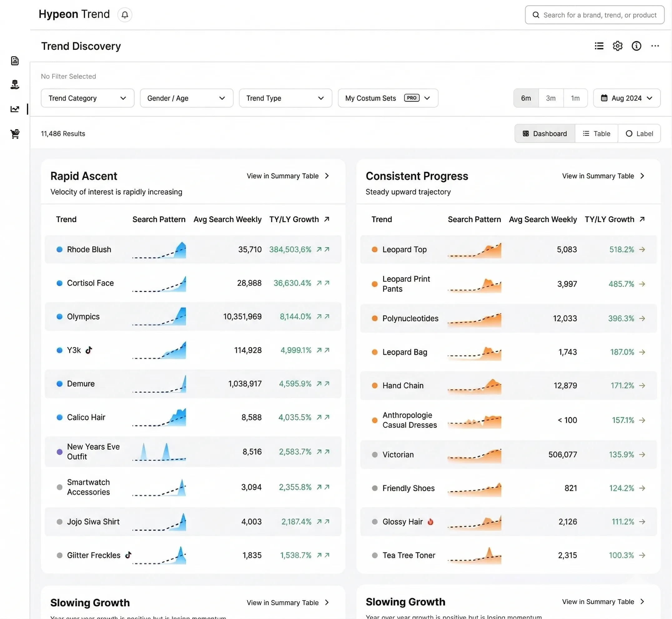Click the info icon near Trend Discovery
672x619 pixels.
(x=636, y=46)
